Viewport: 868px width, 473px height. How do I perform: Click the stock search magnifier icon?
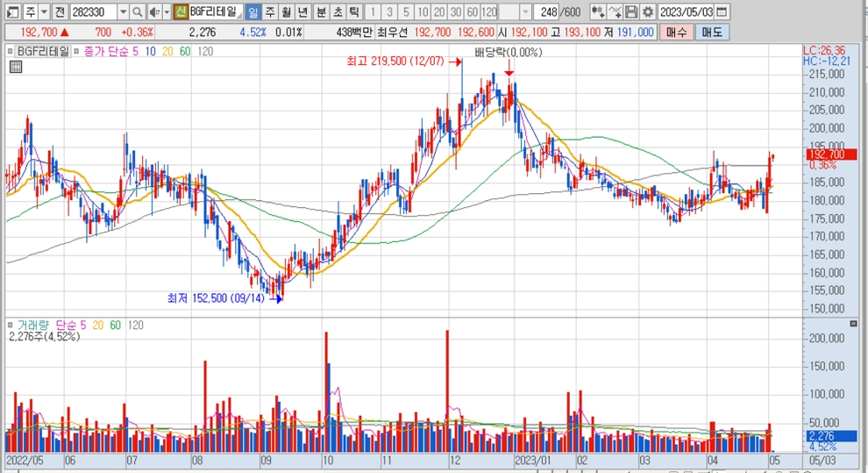(138, 12)
